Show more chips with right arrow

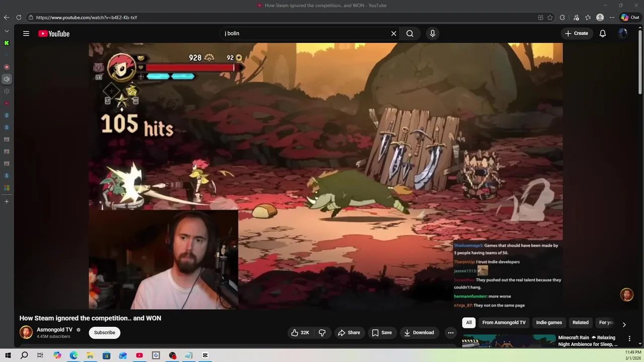pos(624,324)
